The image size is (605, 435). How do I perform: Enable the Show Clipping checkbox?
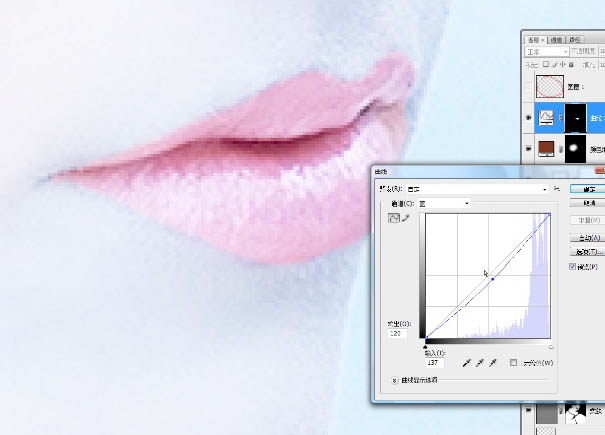[514, 363]
